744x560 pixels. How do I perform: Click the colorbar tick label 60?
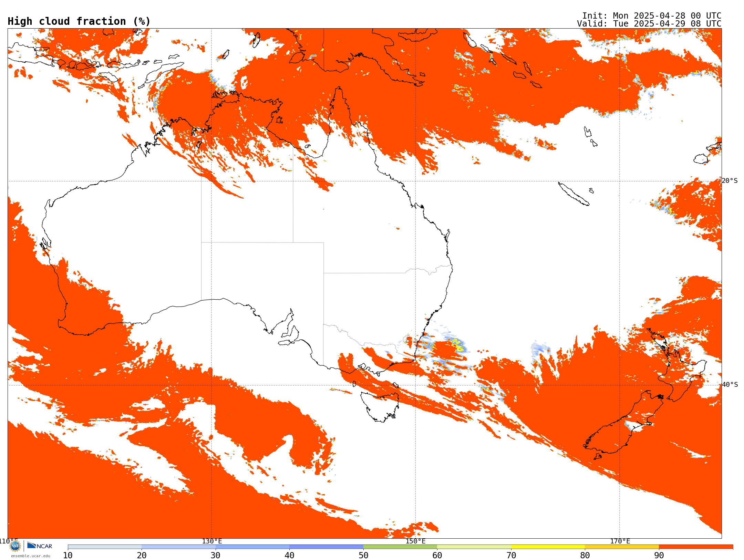(x=437, y=555)
